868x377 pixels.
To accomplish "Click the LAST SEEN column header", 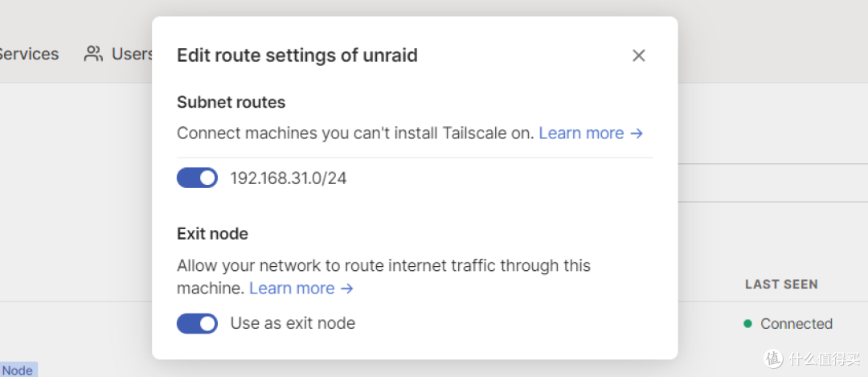I will click(781, 284).
